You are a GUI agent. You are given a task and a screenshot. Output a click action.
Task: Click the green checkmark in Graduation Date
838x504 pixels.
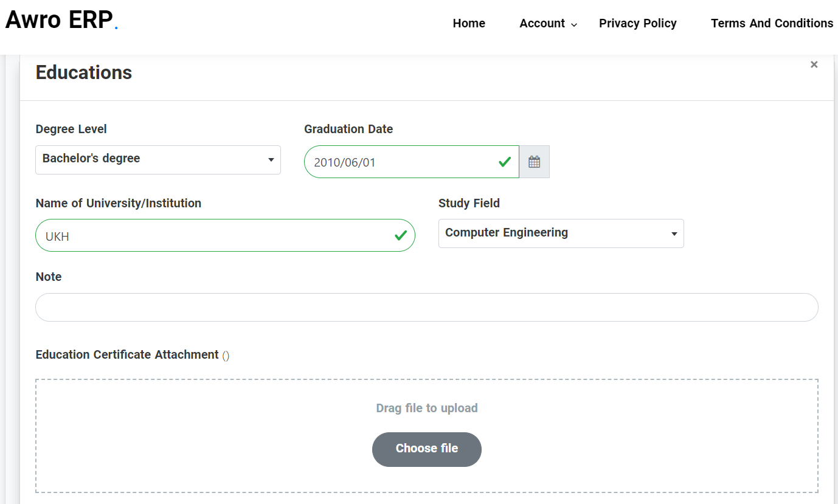tap(504, 162)
